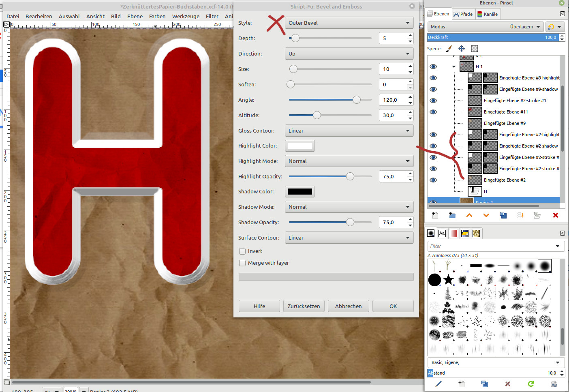Click the new layer group folder icon
This screenshot has width=569, height=392.
click(452, 215)
